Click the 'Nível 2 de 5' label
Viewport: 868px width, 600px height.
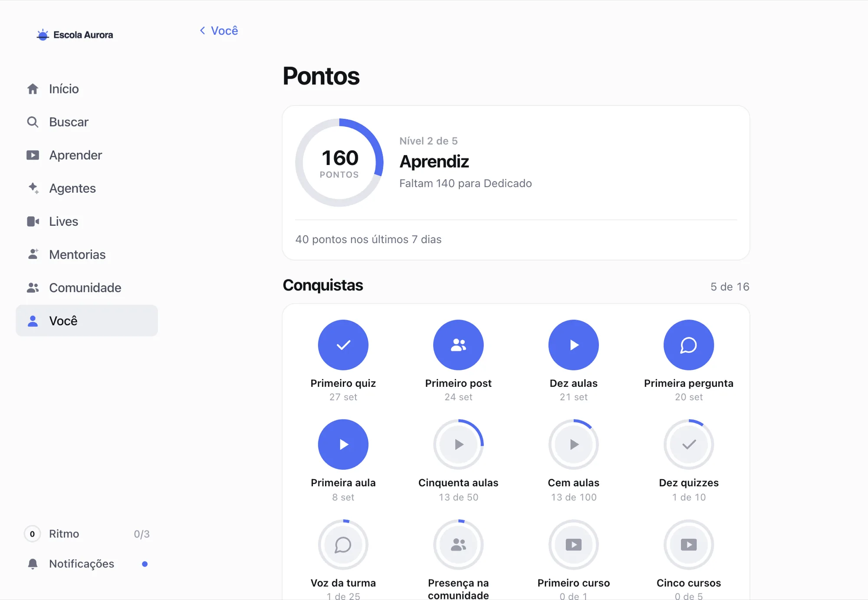pyautogui.click(x=428, y=141)
